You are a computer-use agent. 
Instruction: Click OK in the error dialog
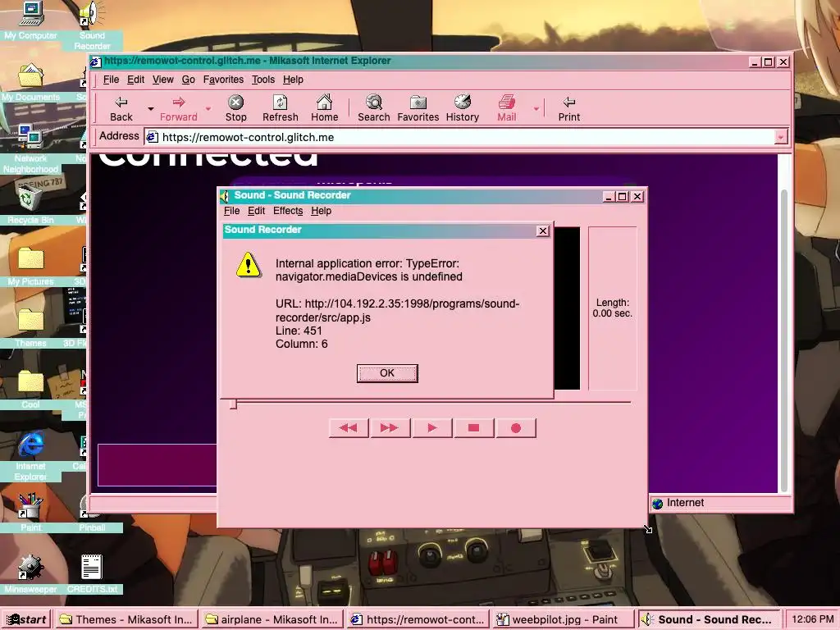pos(387,373)
